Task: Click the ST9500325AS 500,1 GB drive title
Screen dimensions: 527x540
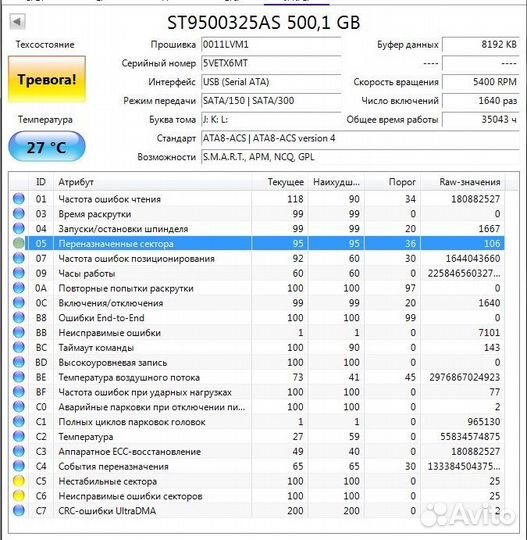Action: click(x=264, y=23)
